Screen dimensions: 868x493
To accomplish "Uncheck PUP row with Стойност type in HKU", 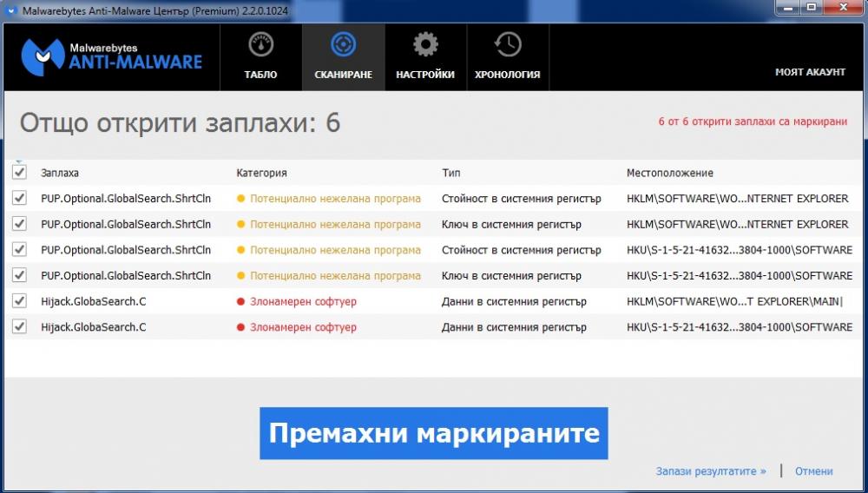I will click(19, 249).
